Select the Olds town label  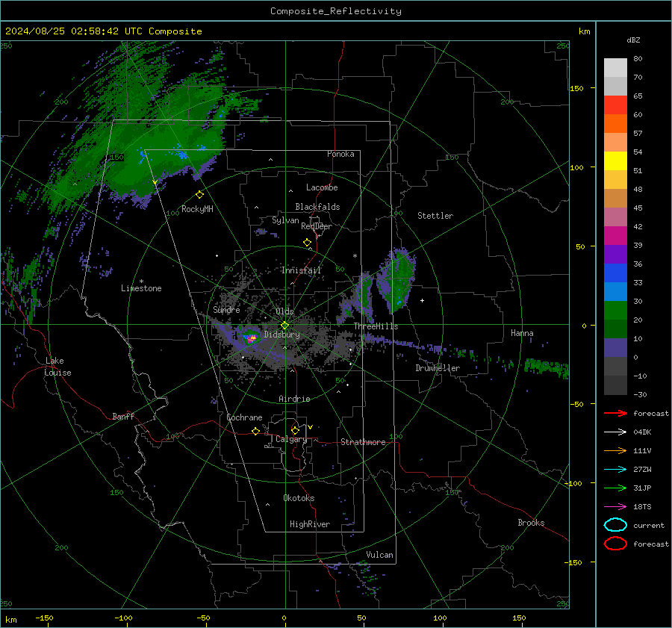(x=284, y=311)
